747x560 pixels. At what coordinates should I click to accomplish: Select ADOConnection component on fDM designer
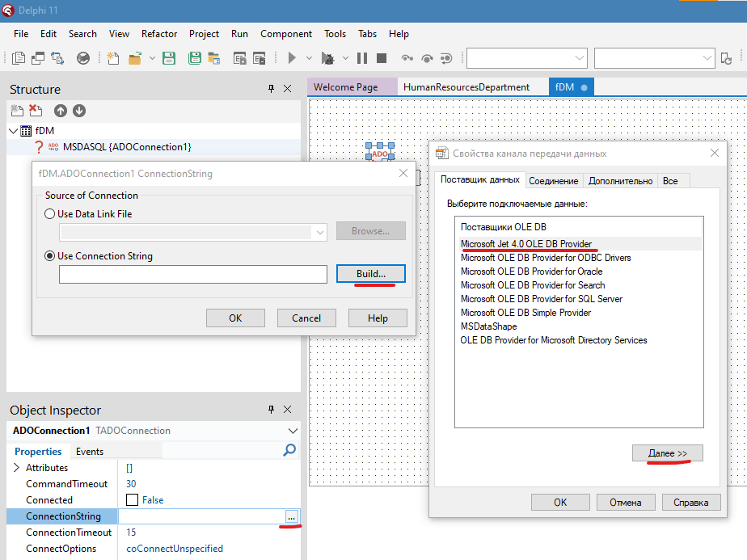[380, 151]
